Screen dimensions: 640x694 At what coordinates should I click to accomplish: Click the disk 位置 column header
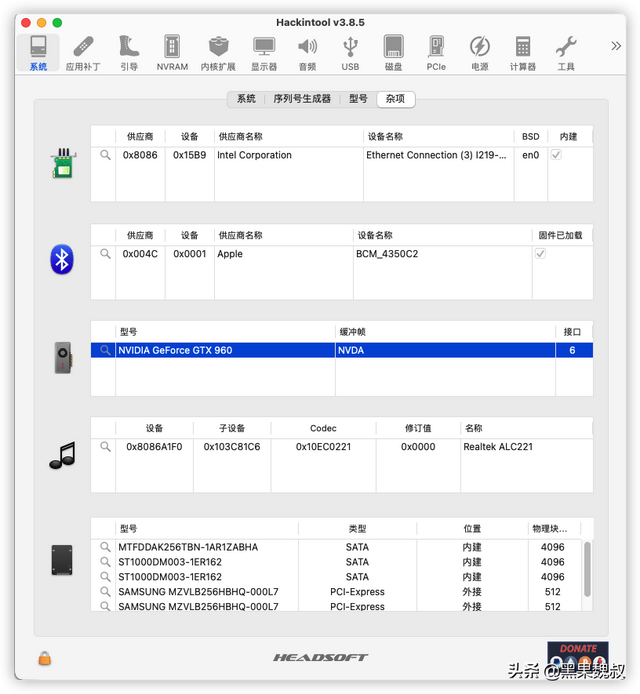[472, 528]
